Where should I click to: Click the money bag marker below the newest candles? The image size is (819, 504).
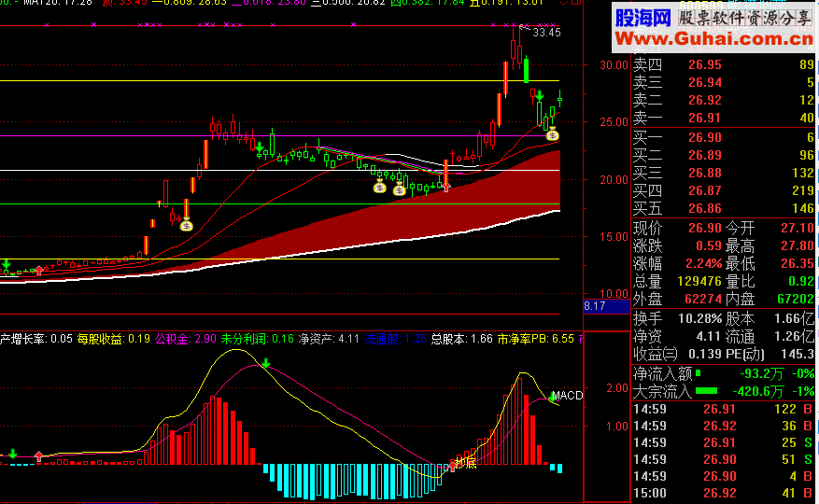(x=552, y=134)
